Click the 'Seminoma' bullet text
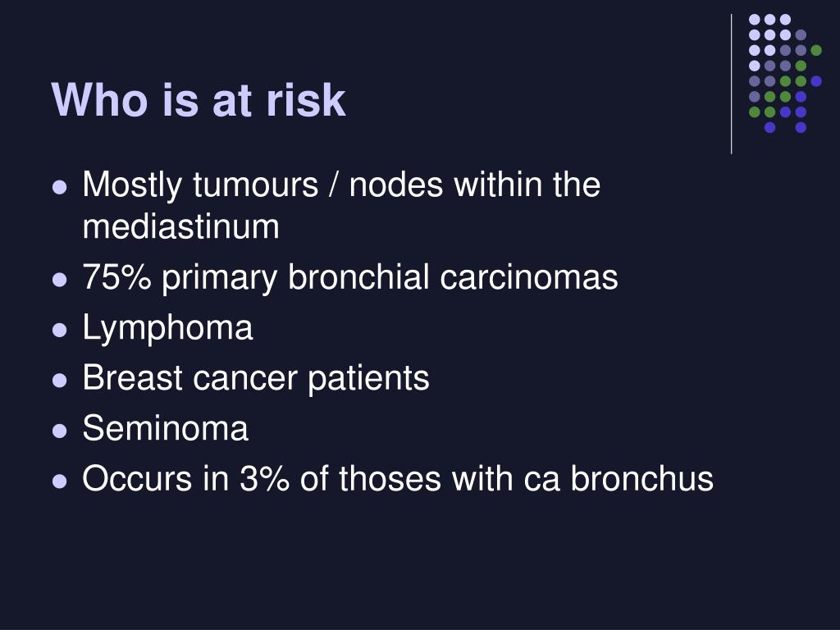This screenshot has height=630, width=840. pos(165,428)
